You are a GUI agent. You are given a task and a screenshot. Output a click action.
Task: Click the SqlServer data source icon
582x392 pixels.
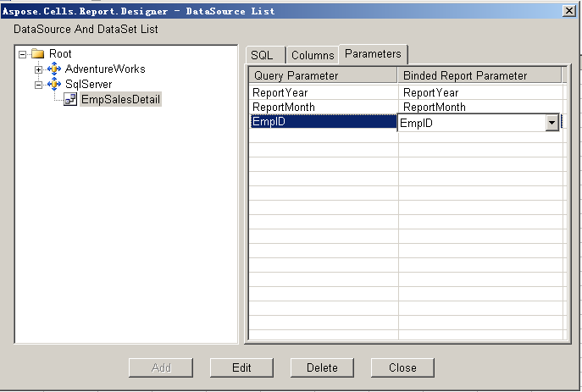54,84
